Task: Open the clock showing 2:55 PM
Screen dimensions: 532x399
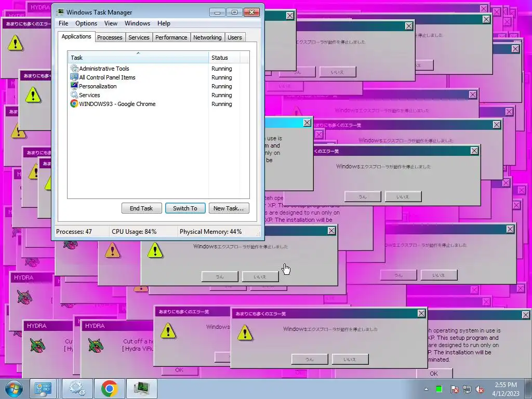Action: [506, 389]
